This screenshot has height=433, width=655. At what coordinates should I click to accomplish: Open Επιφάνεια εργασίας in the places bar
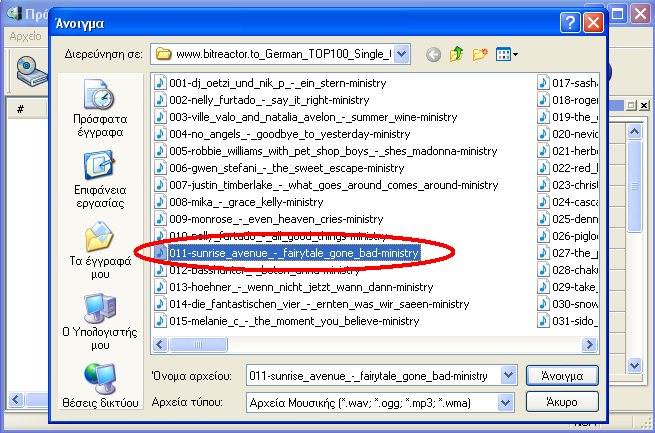pos(100,180)
